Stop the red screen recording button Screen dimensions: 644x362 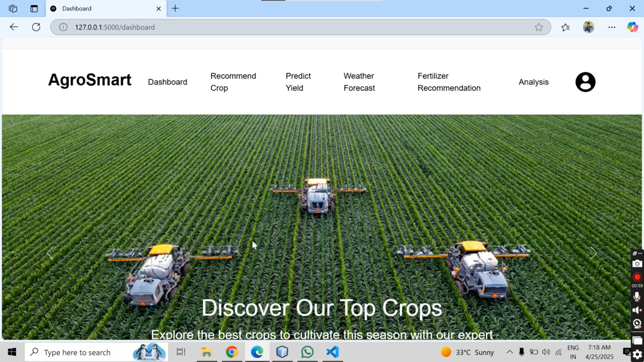[x=637, y=277]
